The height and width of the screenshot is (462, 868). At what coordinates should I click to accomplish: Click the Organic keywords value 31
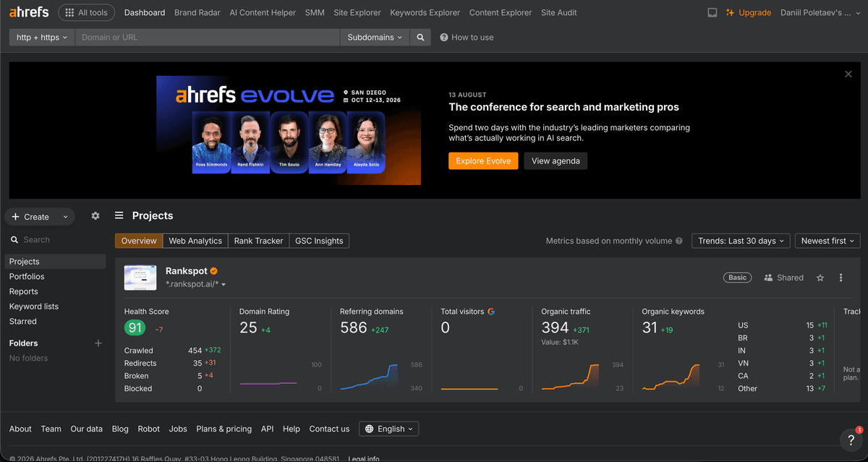(x=650, y=328)
